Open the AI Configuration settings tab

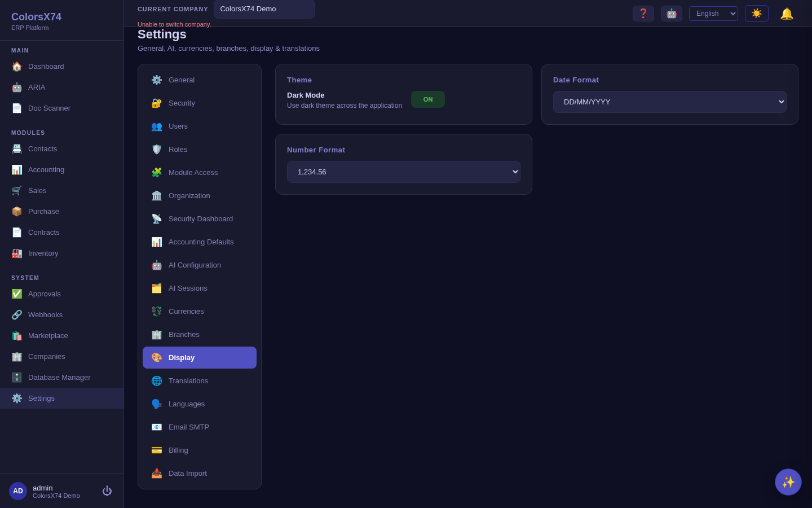(200, 265)
